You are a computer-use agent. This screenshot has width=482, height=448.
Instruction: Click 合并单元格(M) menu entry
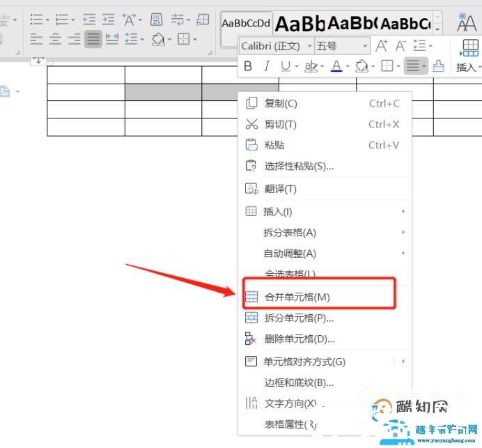click(325, 297)
